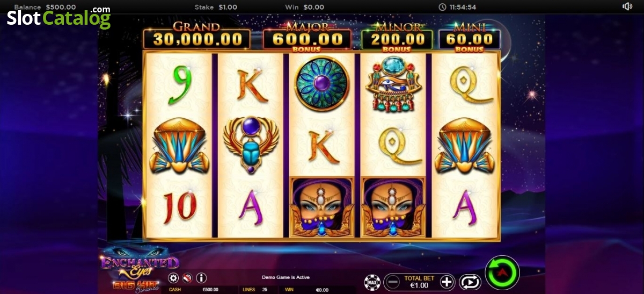Click the round peacock medallion symbol

322,84
